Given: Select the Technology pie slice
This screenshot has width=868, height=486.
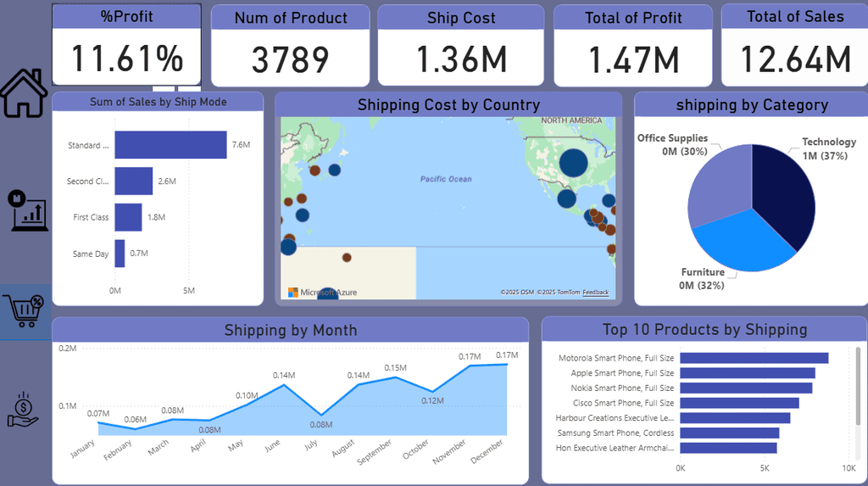Looking at the screenshot, I should [786, 194].
